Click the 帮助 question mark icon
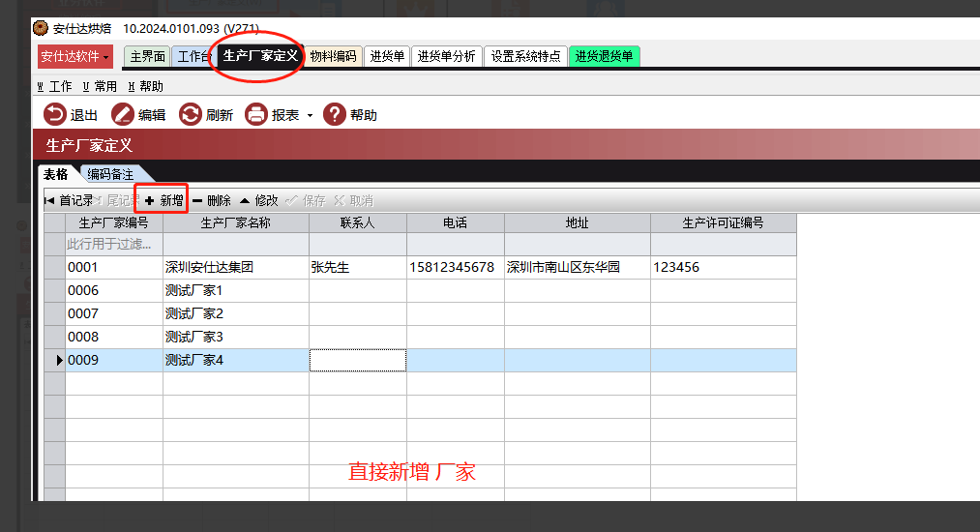 click(x=335, y=114)
